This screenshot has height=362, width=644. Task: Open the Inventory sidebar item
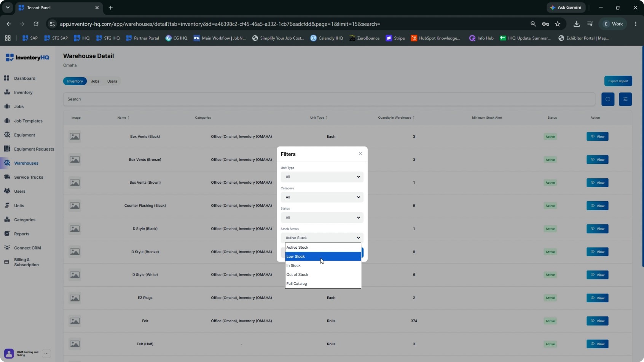23,92
